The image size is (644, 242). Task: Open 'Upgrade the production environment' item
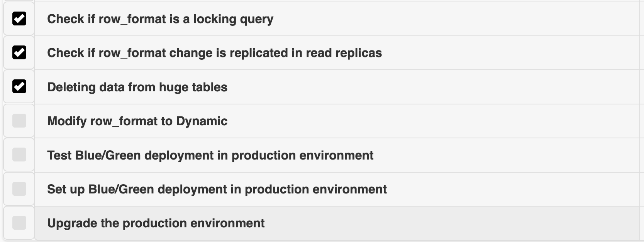pyautogui.click(x=156, y=223)
